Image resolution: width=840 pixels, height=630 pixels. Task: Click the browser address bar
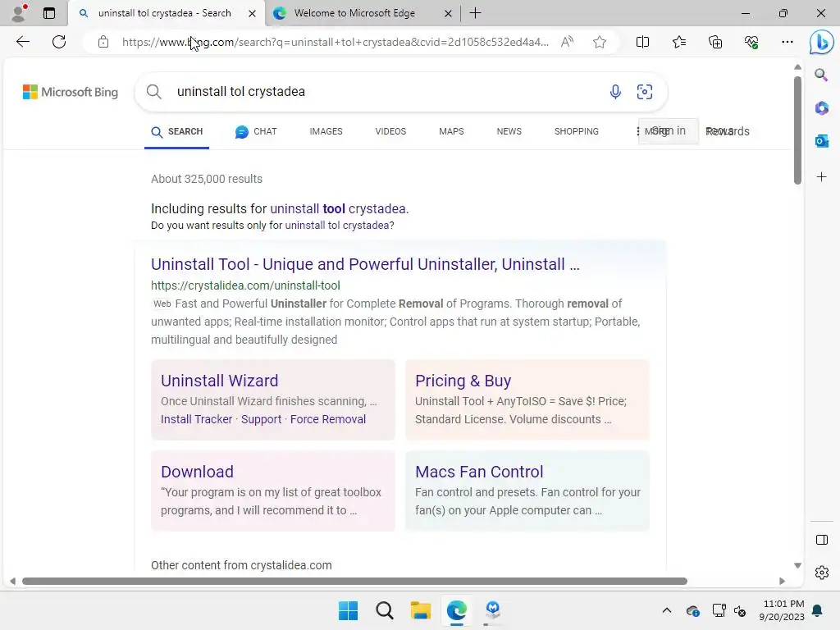click(x=335, y=42)
